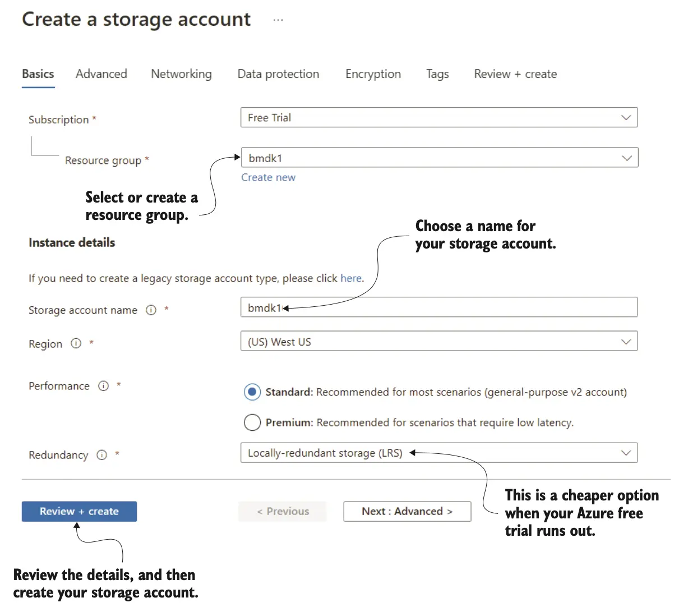Switch to the Advanced tab

[101, 74]
